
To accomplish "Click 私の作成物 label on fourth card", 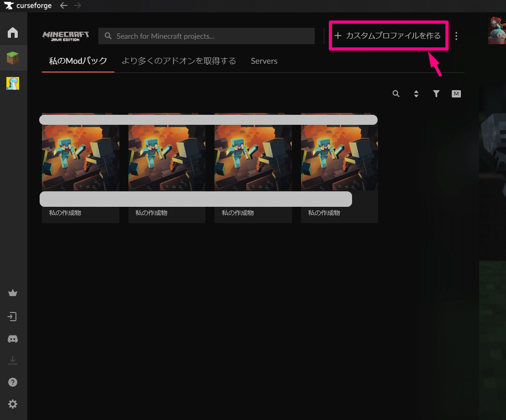I will coord(324,213).
